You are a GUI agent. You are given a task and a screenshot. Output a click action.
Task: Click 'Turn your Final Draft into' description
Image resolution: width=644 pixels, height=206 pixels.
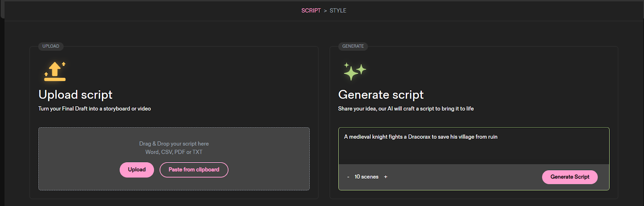coord(95,109)
